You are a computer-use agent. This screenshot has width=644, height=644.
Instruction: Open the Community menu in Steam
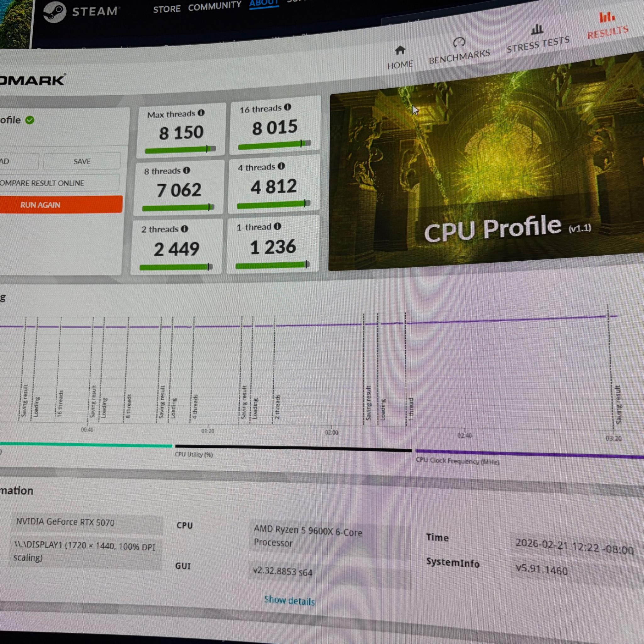(215, 6)
